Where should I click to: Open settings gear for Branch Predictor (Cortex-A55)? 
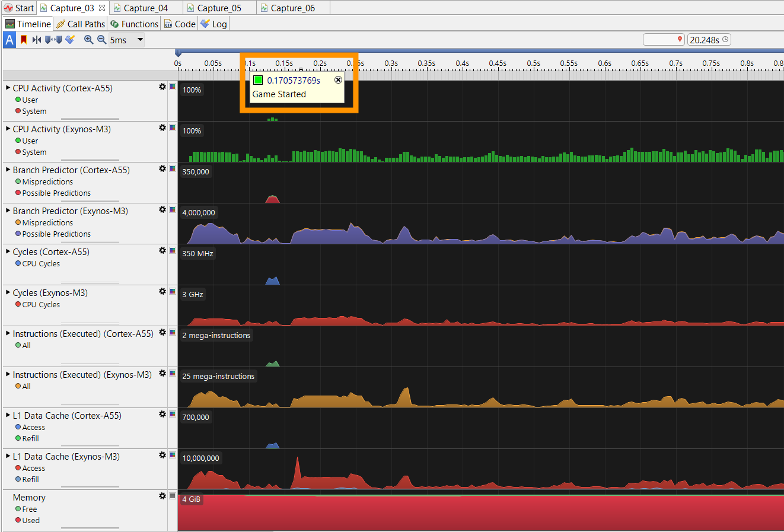click(x=162, y=168)
